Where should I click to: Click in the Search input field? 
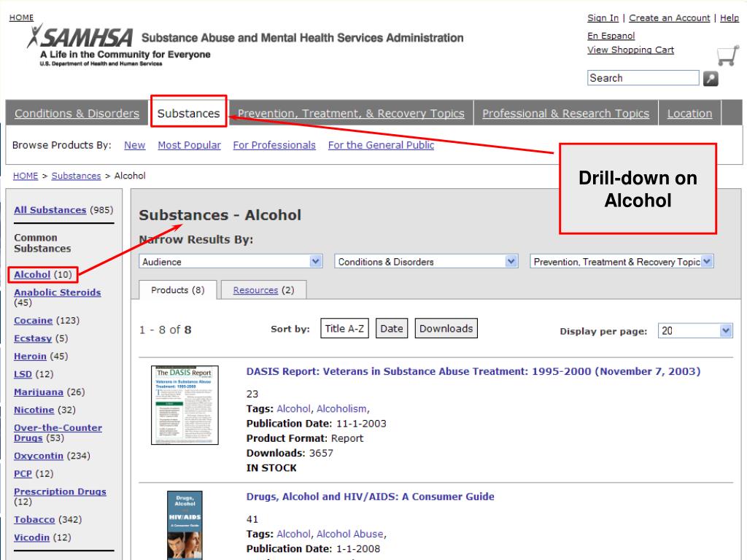pos(643,77)
